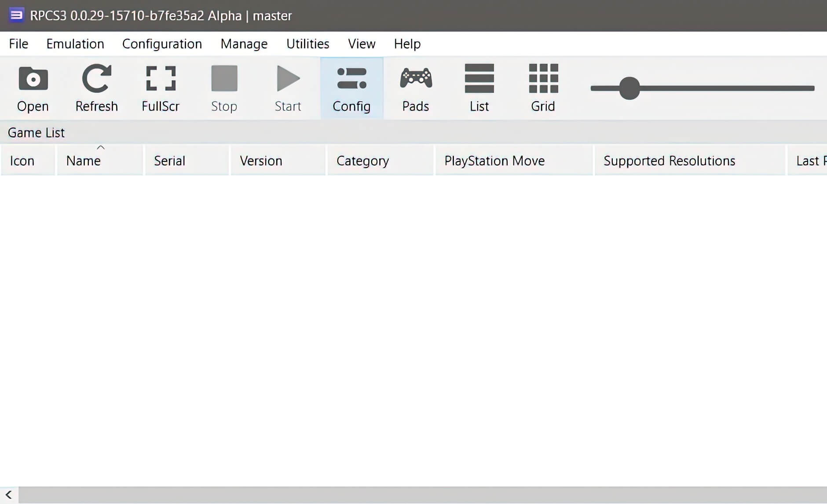Open the Configuration menu
This screenshot has width=827, height=504.
coord(162,44)
